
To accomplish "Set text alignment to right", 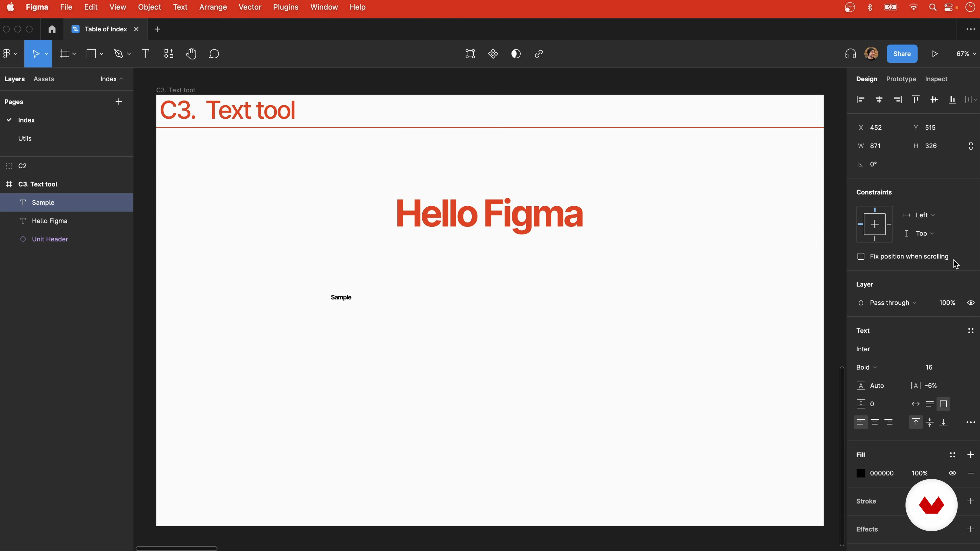I will tap(889, 422).
